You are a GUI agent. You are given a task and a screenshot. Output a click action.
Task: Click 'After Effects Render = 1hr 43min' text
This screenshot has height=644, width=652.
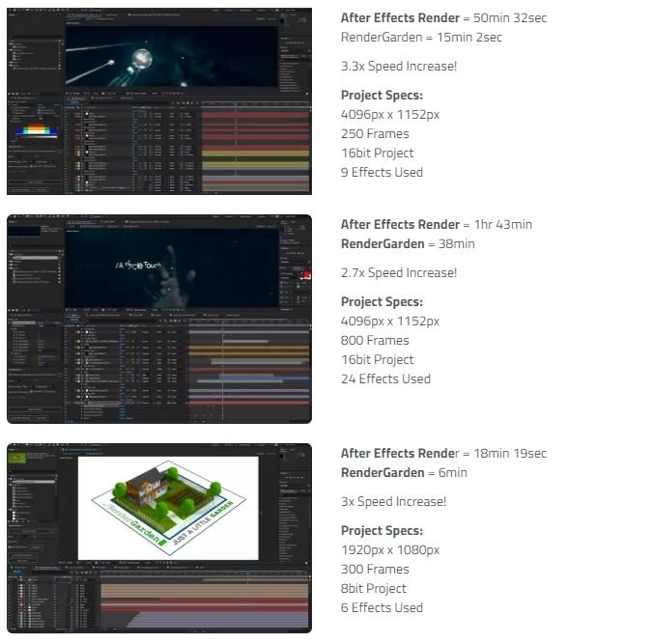coord(437,225)
